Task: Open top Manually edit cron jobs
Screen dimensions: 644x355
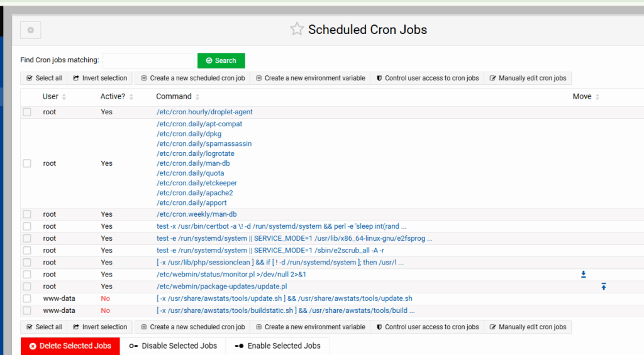Action: point(528,79)
